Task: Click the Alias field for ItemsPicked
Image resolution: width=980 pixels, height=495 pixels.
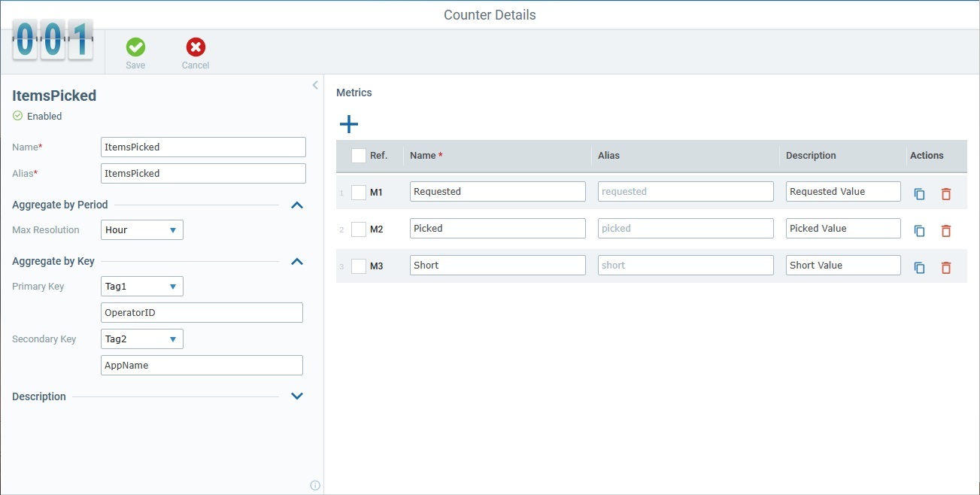Action: point(203,174)
